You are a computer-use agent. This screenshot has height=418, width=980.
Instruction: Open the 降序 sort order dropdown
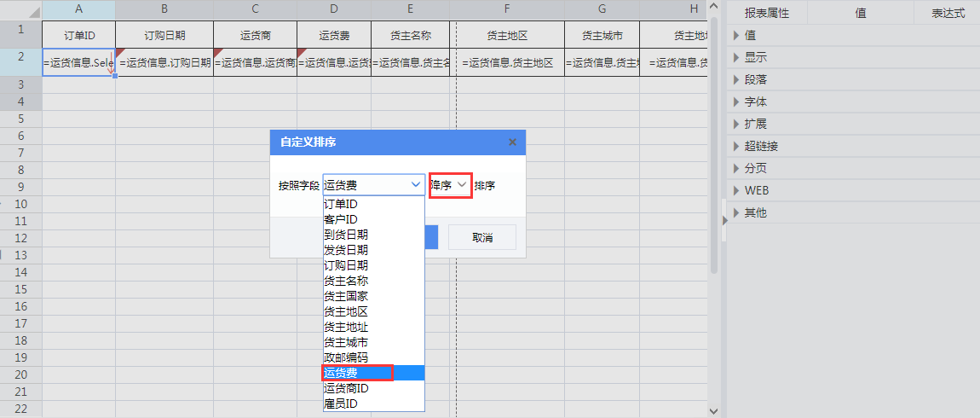pos(450,184)
